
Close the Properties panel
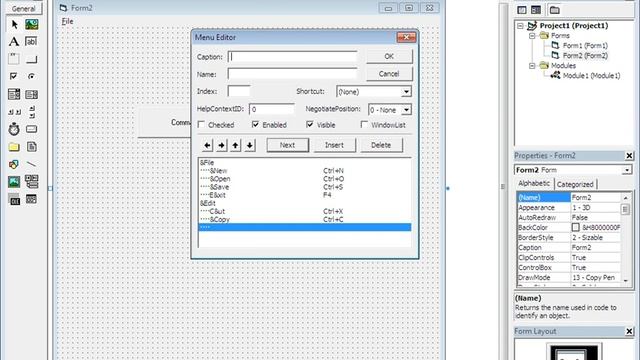tap(629, 156)
